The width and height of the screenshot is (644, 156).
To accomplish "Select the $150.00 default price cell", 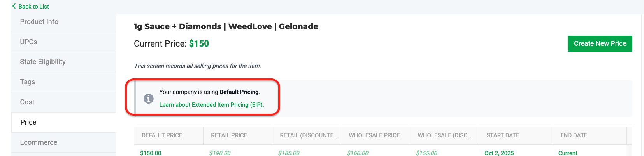I will click(151, 153).
